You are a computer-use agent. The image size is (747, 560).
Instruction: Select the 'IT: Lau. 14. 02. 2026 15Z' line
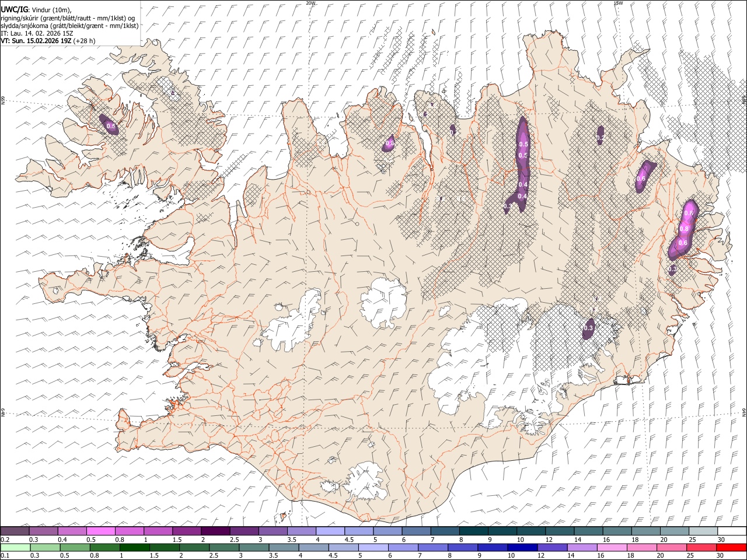[37, 33]
